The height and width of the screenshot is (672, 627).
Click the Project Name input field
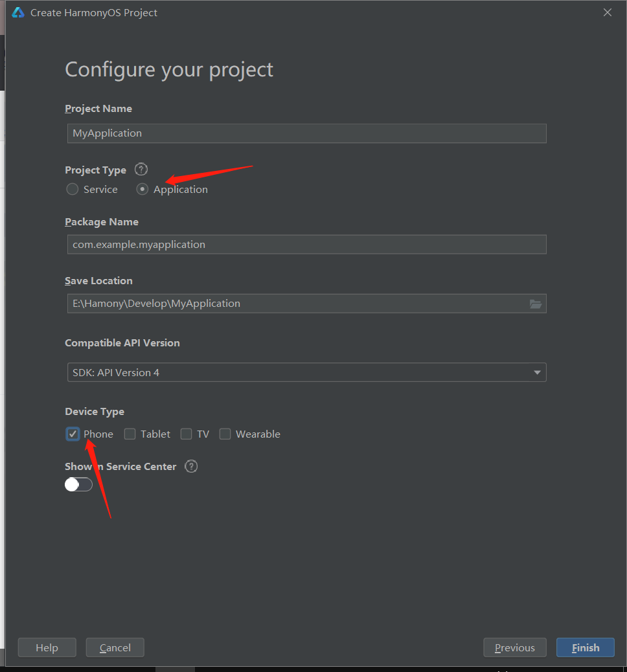(306, 133)
